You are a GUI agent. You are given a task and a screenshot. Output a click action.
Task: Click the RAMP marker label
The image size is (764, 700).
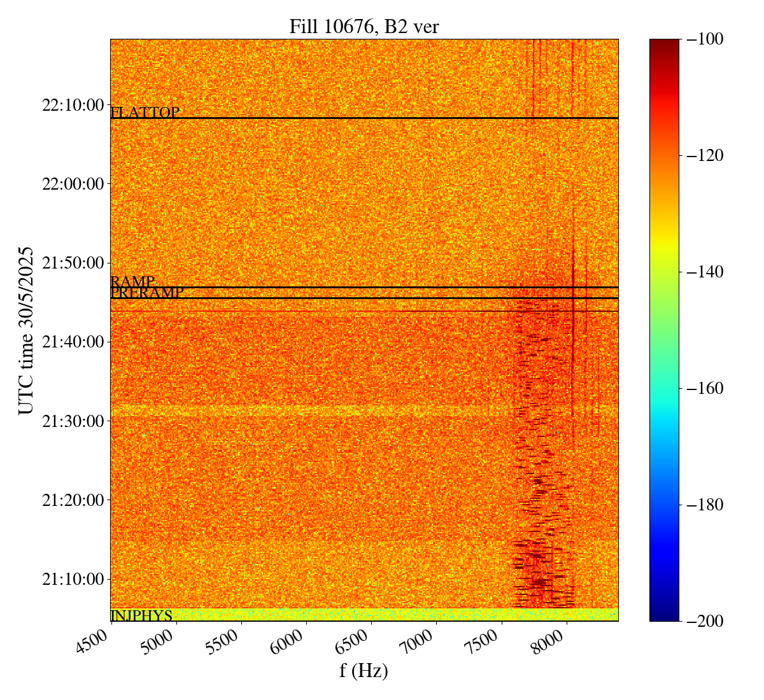point(132,281)
